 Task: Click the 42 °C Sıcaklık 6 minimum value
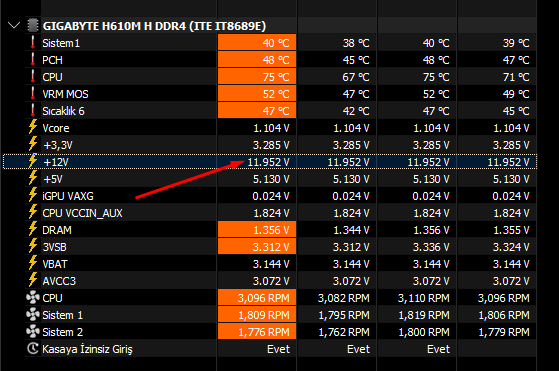pyautogui.click(x=356, y=111)
